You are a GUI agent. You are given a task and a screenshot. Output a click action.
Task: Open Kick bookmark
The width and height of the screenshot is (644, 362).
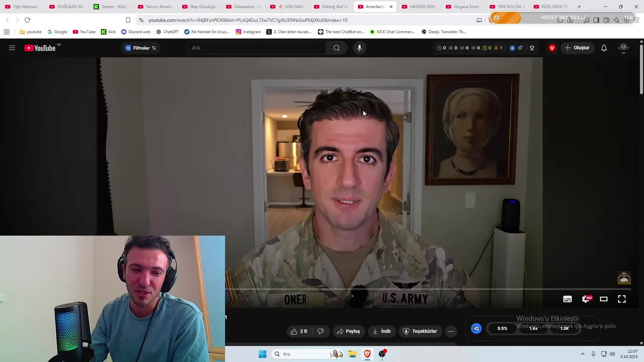(108, 32)
